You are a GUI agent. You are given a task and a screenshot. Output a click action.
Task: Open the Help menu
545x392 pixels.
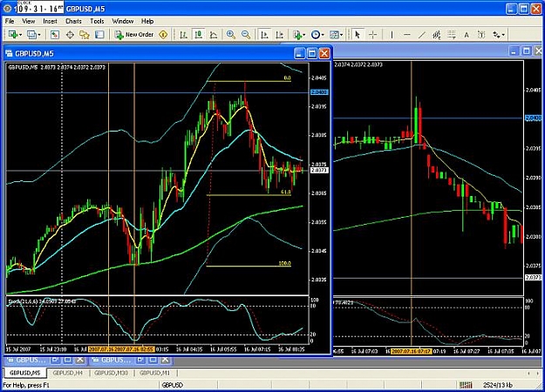[147, 21]
